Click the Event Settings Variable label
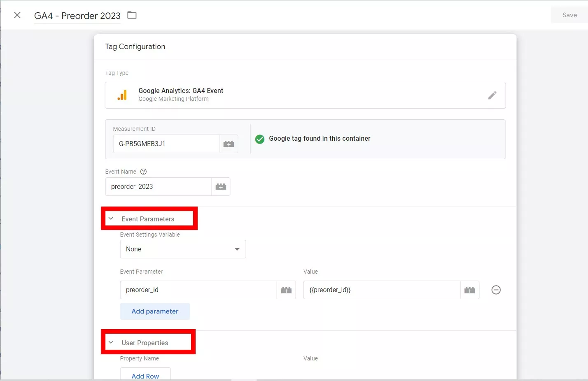 [x=150, y=235]
